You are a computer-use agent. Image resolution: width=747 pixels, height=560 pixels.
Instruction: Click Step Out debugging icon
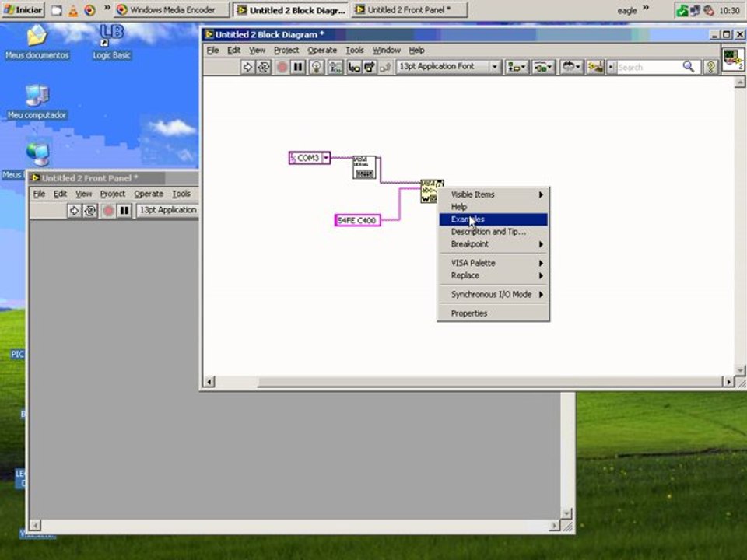(385, 67)
